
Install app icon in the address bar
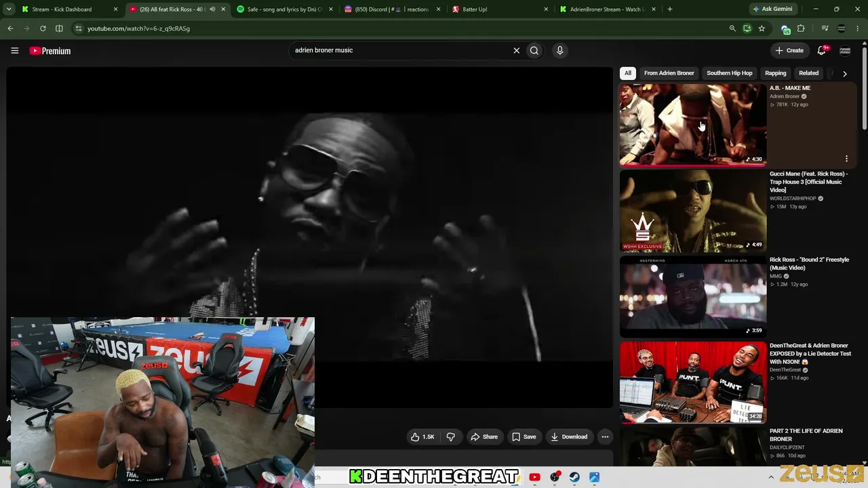point(747,28)
